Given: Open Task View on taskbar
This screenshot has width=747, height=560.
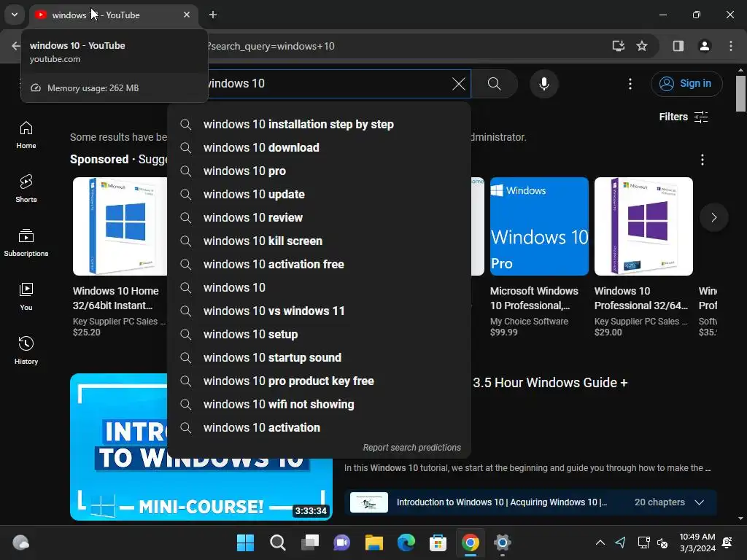Looking at the screenshot, I should point(309,542).
